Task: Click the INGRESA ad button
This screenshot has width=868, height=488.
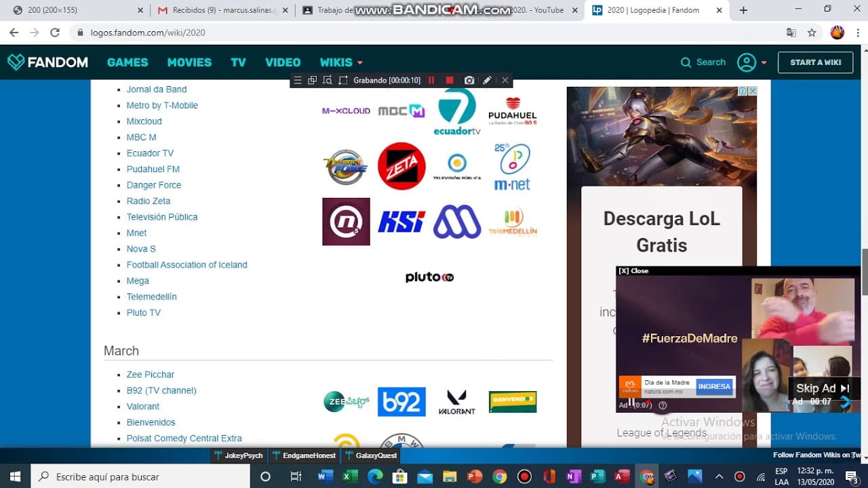Action: [714, 386]
